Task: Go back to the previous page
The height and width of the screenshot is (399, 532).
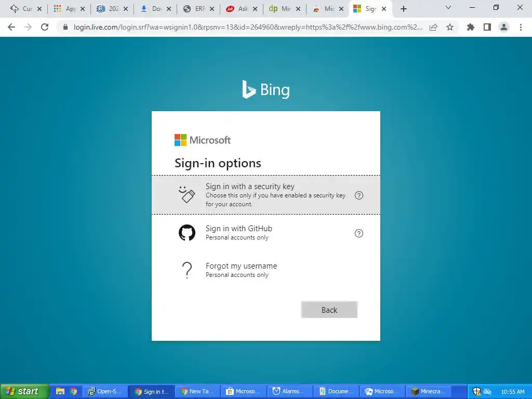Action: (11, 27)
